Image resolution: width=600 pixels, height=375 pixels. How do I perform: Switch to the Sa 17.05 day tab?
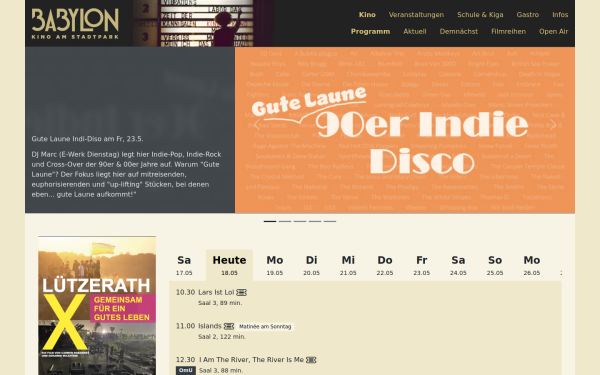pos(184,265)
